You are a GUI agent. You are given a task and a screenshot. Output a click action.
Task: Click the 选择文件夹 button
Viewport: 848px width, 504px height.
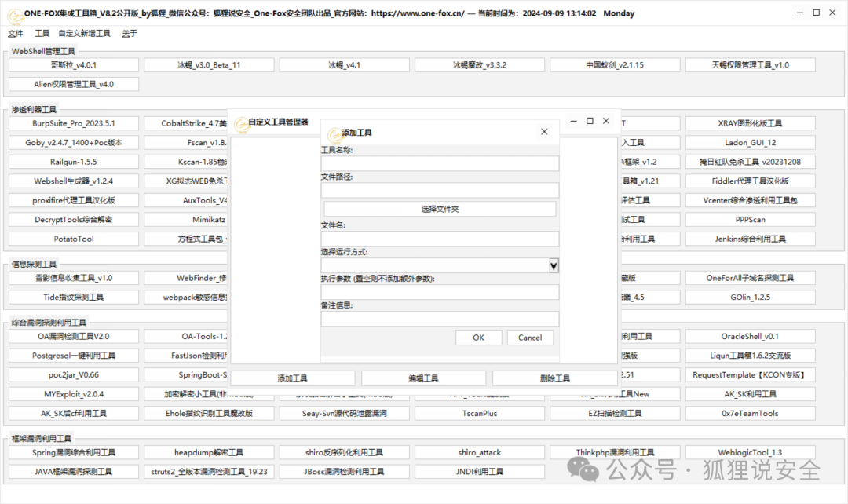[x=440, y=209]
